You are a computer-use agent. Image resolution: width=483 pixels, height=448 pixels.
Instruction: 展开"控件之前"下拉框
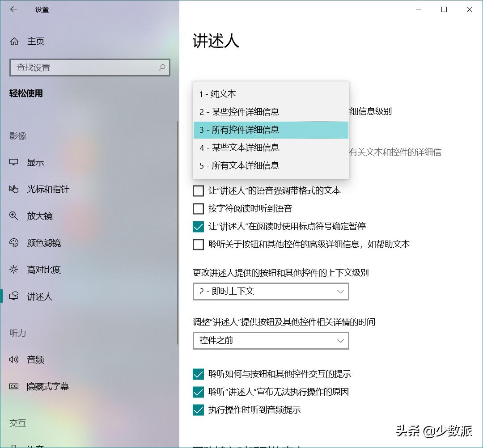coord(271,340)
